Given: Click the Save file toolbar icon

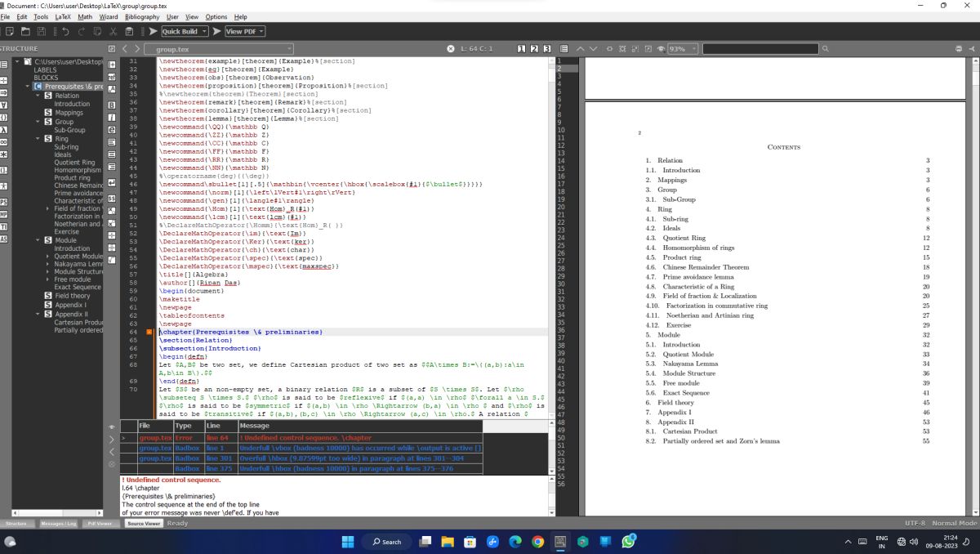Looking at the screenshot, I should 42,31.
